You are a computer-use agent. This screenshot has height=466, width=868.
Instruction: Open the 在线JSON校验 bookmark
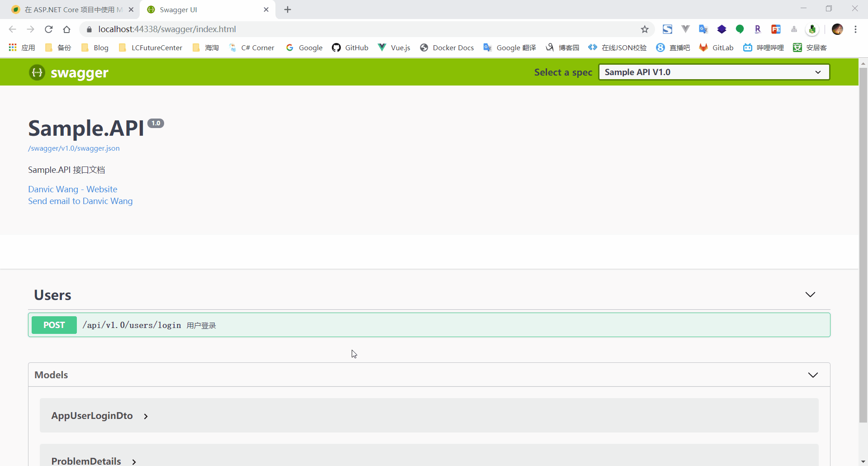pos(618,48)
